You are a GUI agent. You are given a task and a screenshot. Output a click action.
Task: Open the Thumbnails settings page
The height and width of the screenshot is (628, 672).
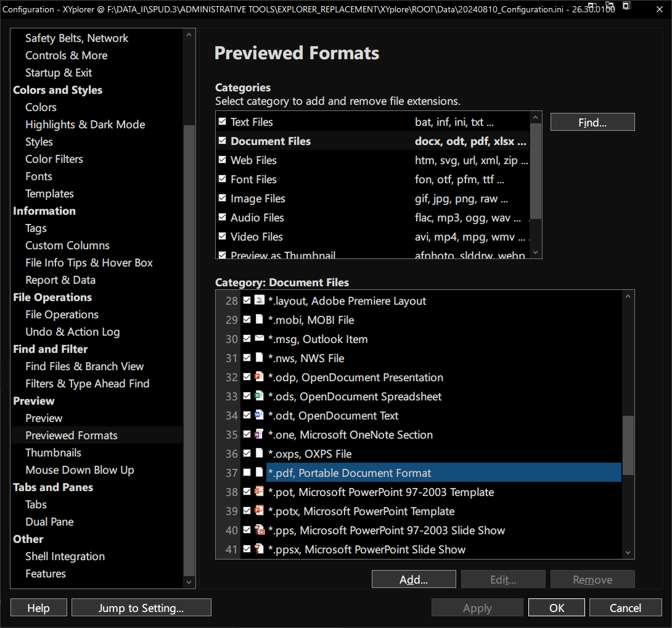click(53, 452)
